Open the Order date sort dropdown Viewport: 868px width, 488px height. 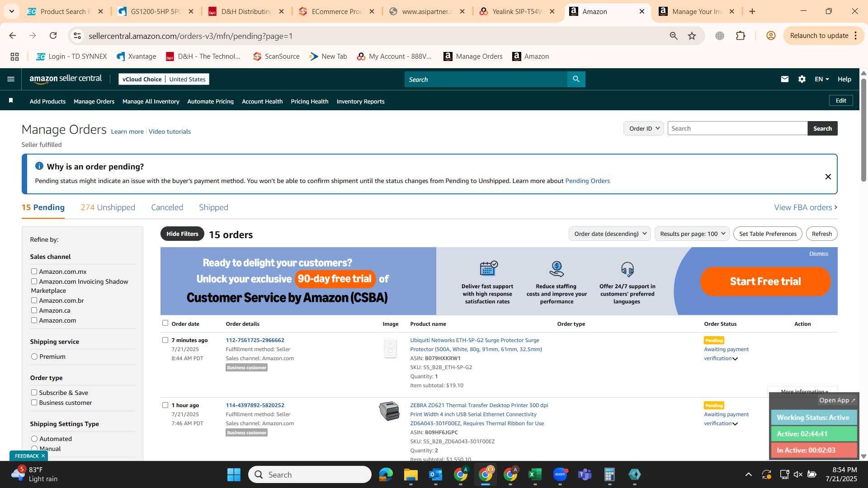[610, 234]
